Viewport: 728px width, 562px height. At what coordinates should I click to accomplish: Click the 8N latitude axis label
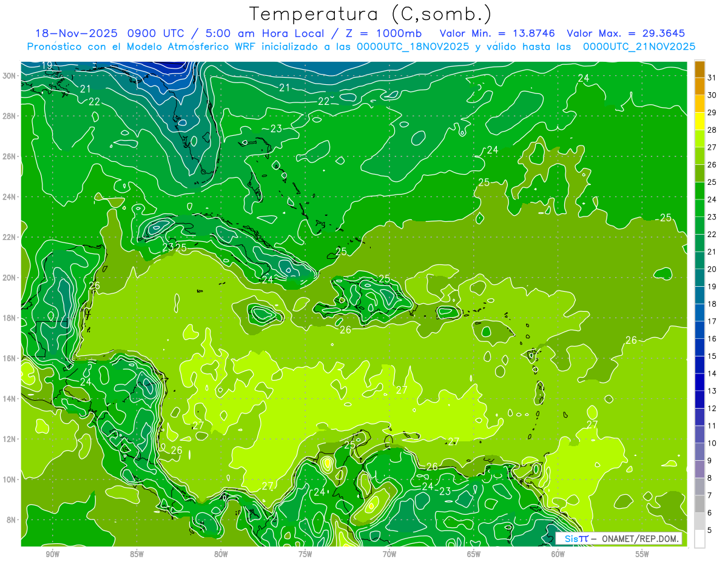[12, 520]
